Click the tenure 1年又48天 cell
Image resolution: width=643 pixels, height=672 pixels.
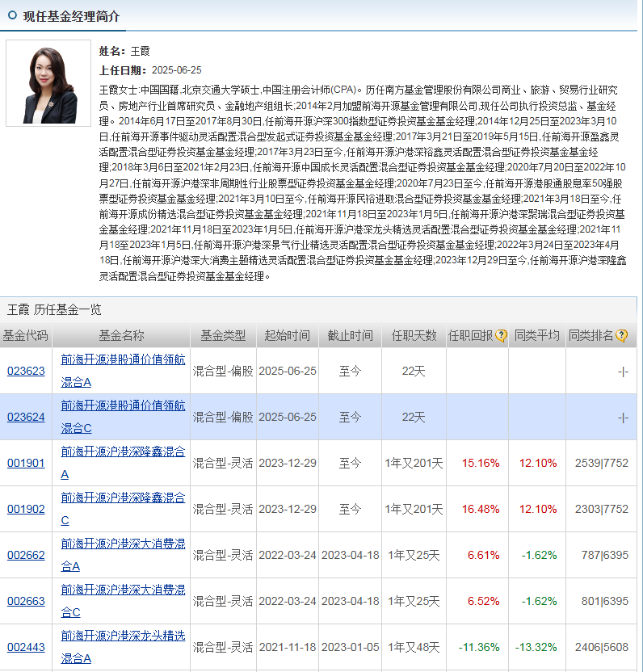[x=414, y=647]
